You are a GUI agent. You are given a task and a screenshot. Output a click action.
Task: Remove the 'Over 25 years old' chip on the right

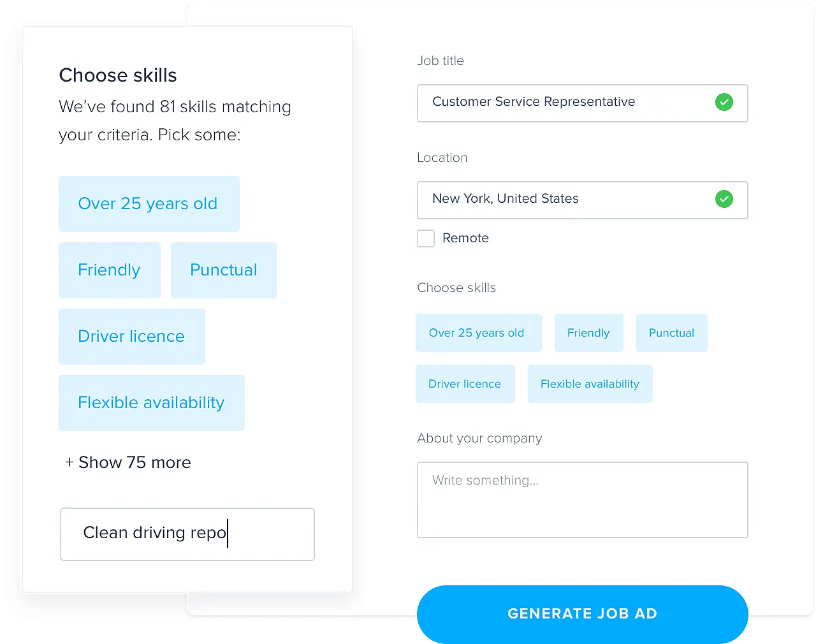tap(477, 332)
